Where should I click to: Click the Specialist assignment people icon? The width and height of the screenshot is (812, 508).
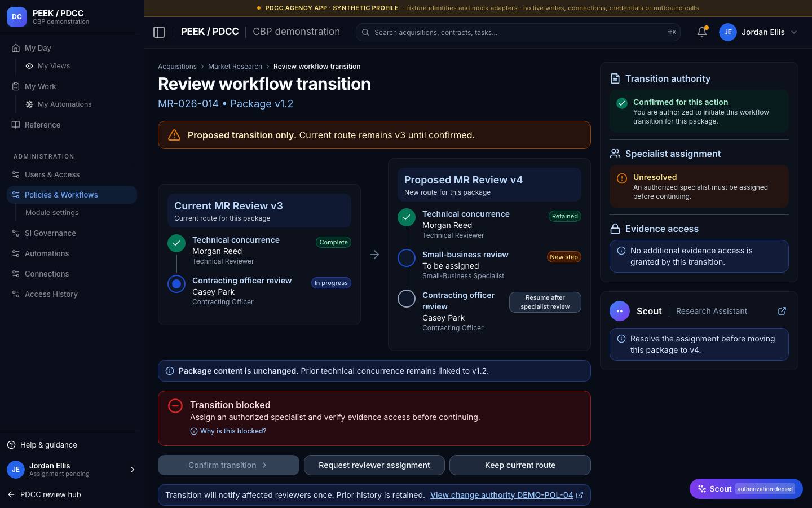coord(615,154)
